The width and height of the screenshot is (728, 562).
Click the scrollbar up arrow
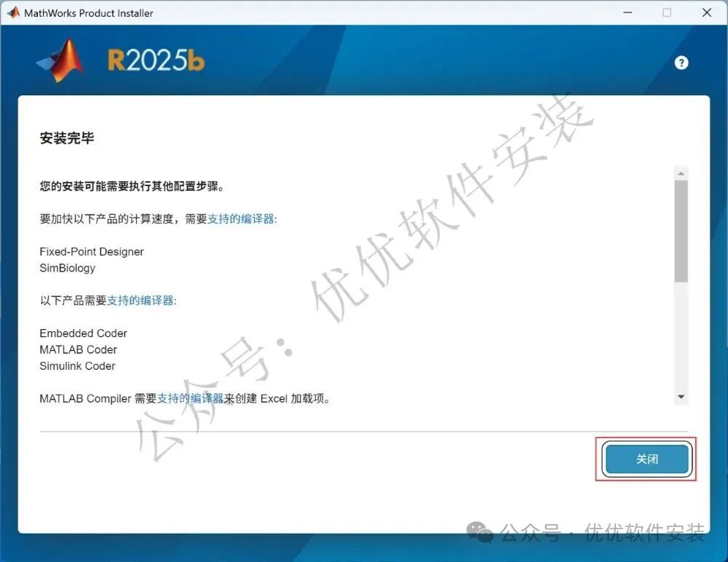point(681,173)
